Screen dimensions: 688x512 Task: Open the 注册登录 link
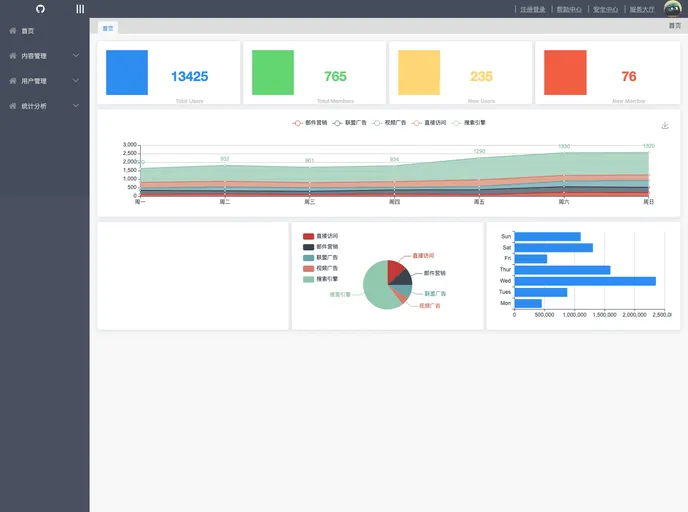pos(533,9)
